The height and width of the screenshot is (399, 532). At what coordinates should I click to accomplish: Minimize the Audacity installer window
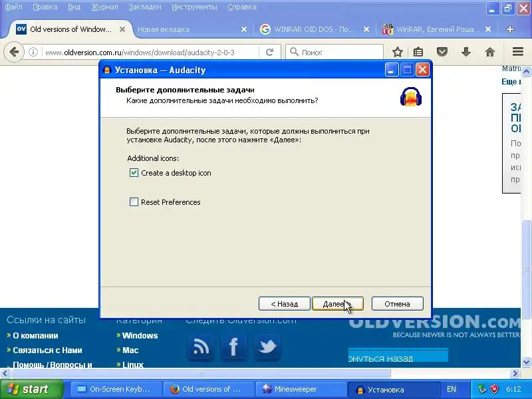[391, 70]
